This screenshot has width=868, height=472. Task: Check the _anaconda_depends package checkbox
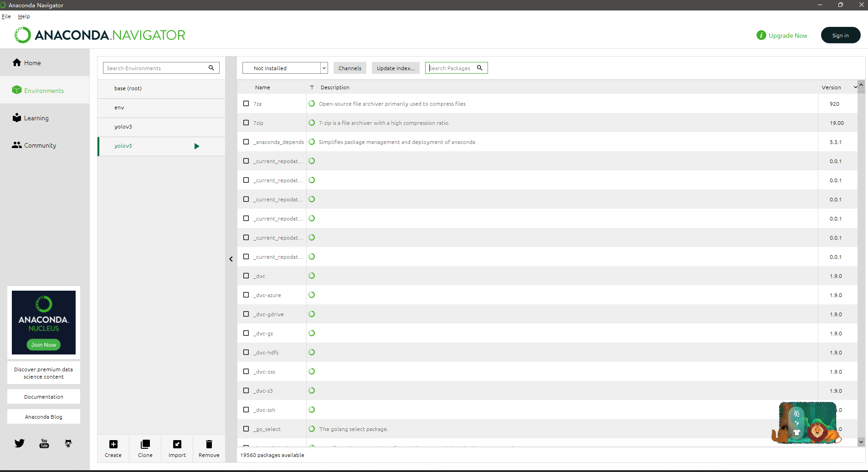pos(246,142)
